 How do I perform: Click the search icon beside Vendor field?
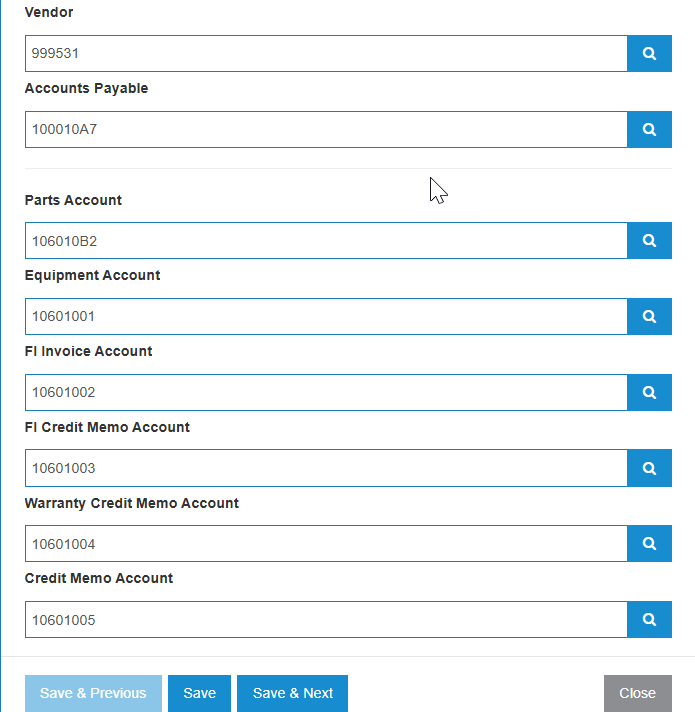[649, 54]
